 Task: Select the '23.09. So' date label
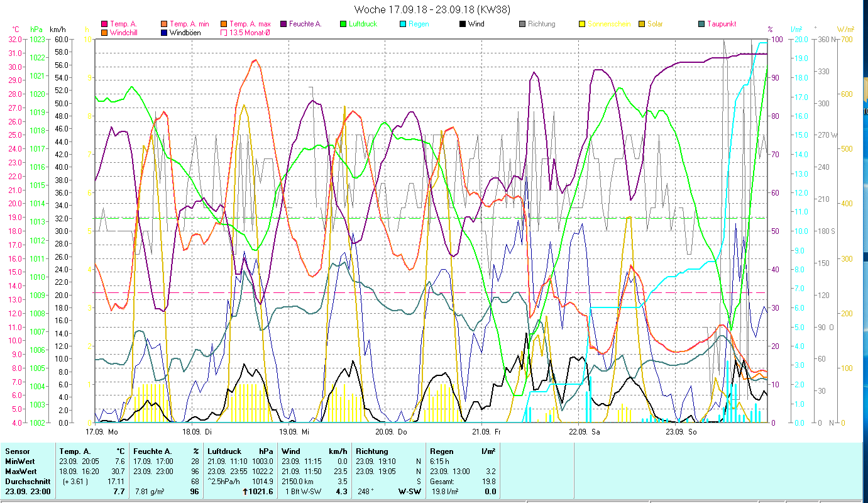(681, 432)
